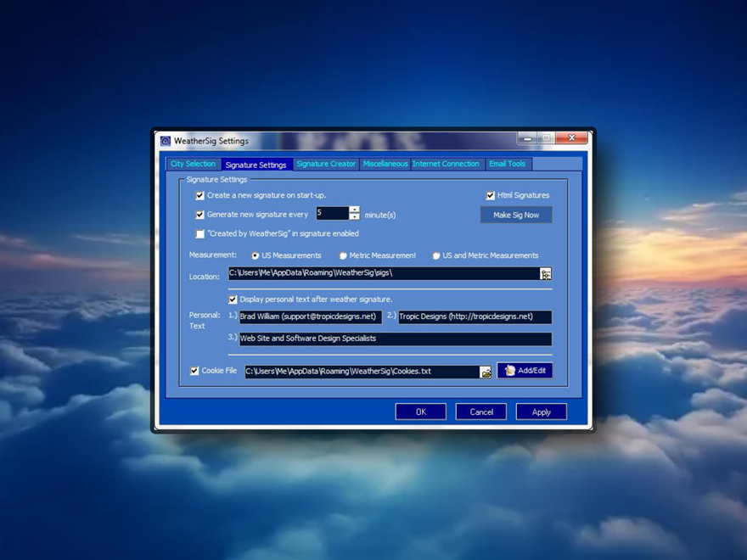Disable the Cookie File checkbox
This screenshot has width=747, height=560.
pyautogui.click(x=194, y=371)
